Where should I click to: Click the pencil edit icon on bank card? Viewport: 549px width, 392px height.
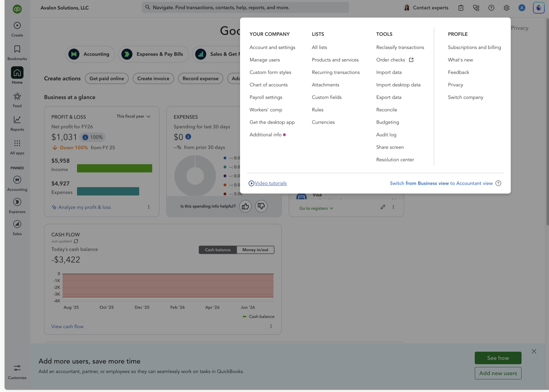click(x=383, y=207)
